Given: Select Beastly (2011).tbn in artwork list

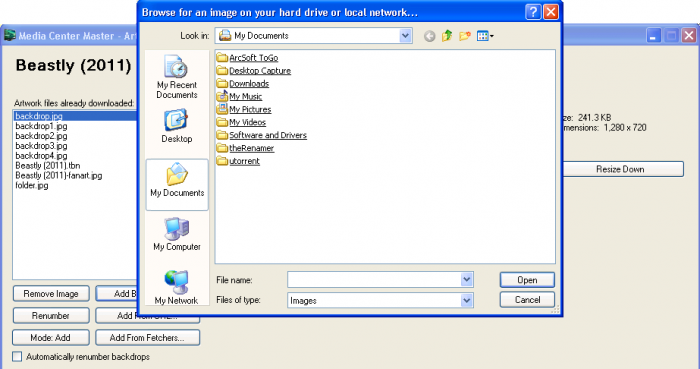Looking at the screenshot, I should [x=48, y=165].
